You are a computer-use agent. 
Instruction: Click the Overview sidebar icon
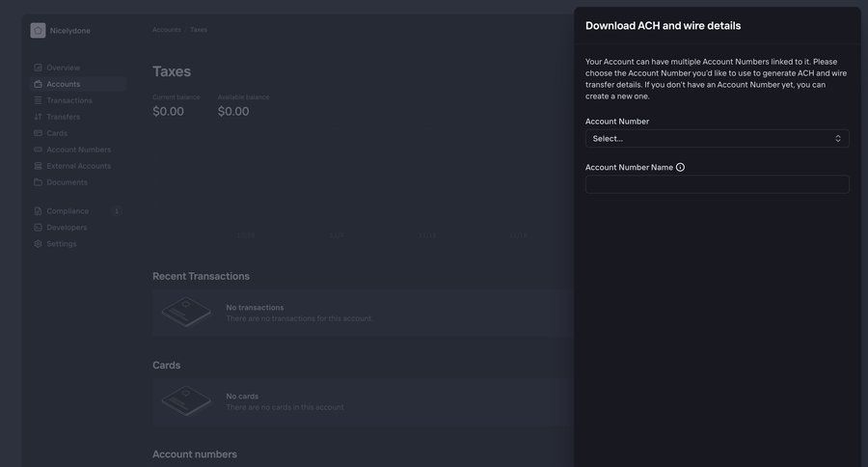(38, 68)
